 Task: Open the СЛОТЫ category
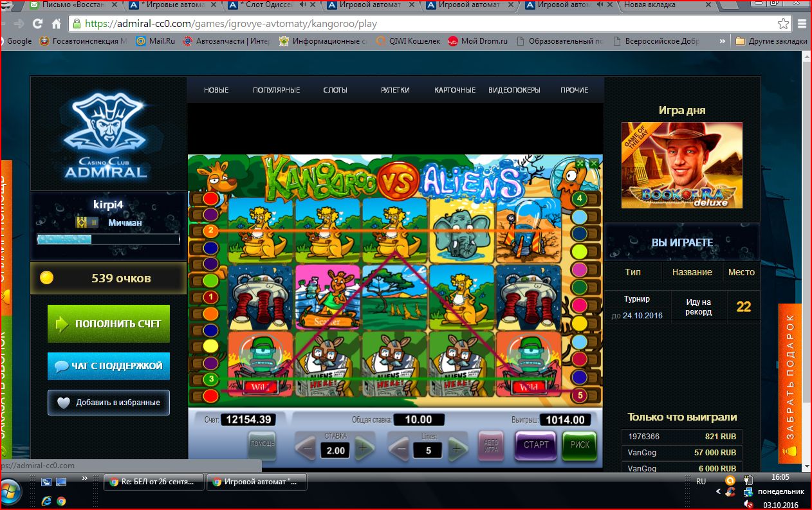[x=335, y=90]
